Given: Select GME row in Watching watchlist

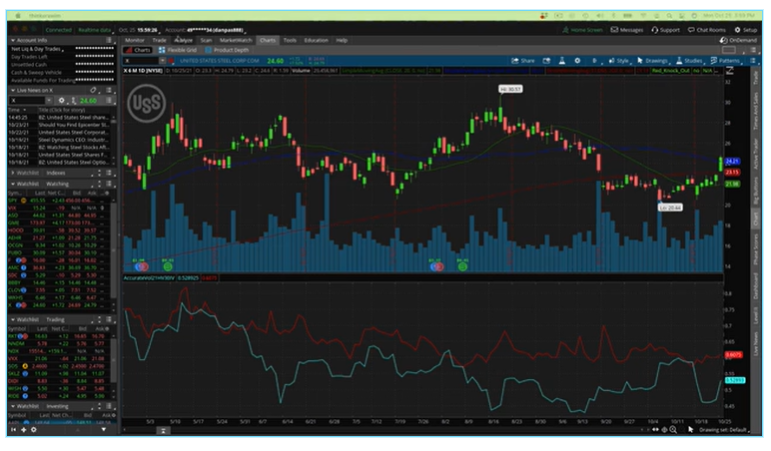Looking at the screenshot, I should click(58, 223).
